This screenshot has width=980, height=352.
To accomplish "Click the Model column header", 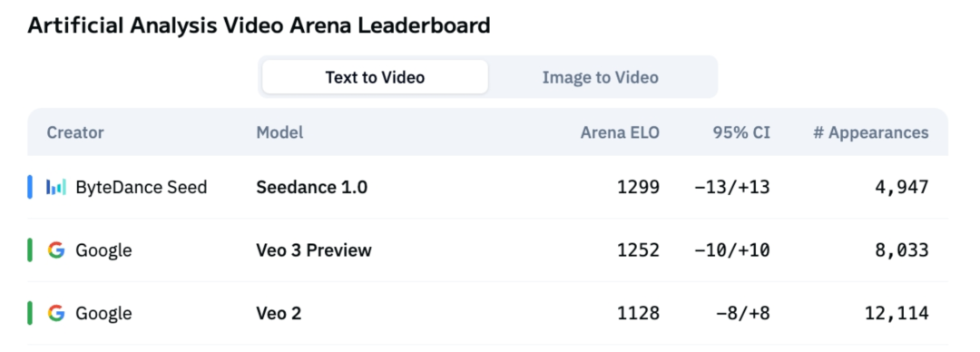I will pyautogui.click(x=279, y=132).
